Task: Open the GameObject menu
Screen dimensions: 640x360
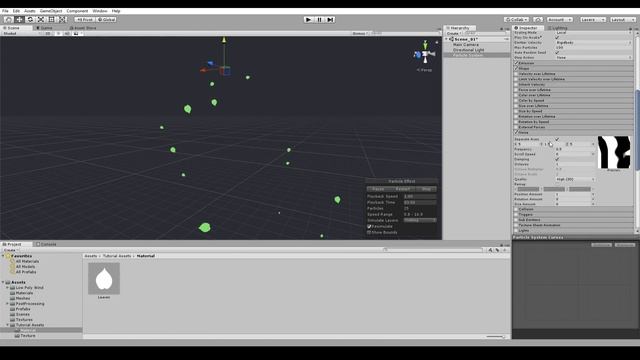Action: (51, 11)
